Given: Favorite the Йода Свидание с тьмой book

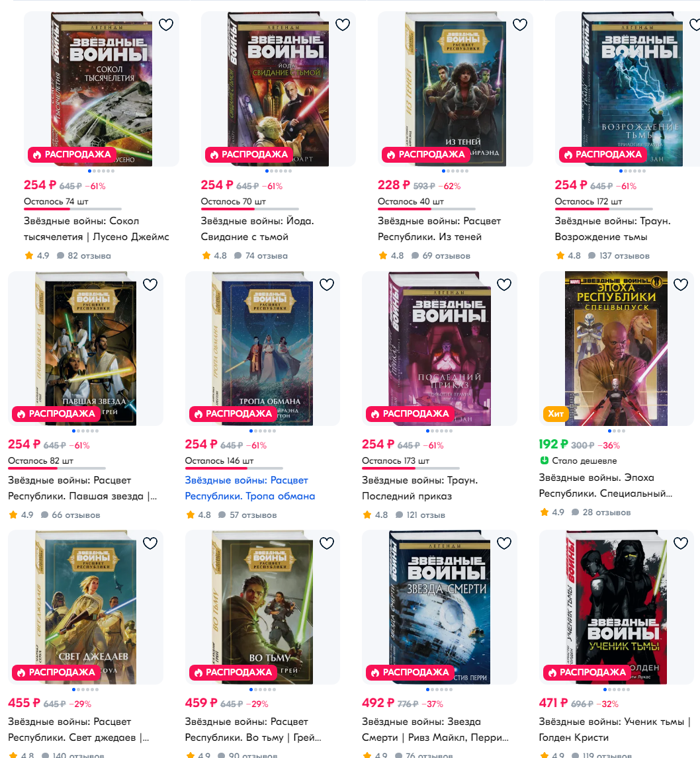Looking at the screenshot, I should (x=343, y=24).
